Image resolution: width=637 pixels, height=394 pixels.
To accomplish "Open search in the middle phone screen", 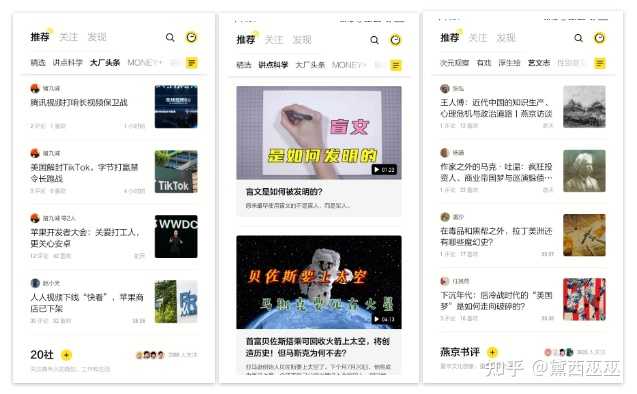I will click(x=375, y=40).
